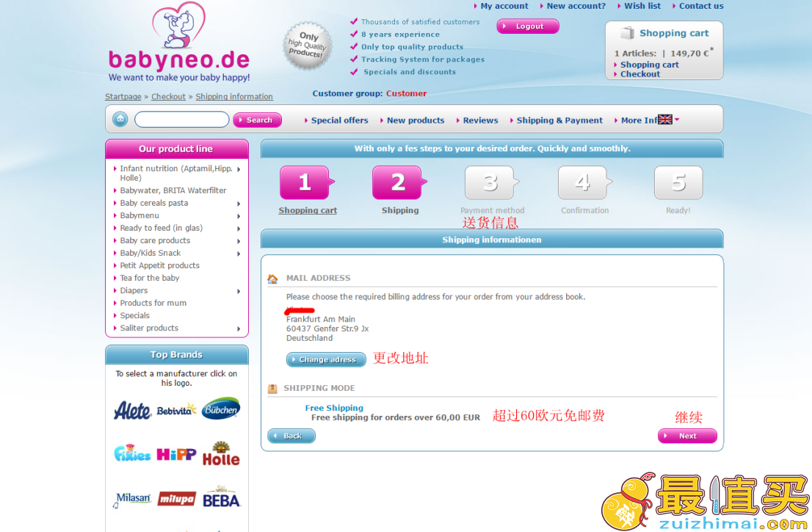This screenshot has width=812, height=532.
Task: Expand Infant nutrition submenu arrow
Action: click(239, 169)
